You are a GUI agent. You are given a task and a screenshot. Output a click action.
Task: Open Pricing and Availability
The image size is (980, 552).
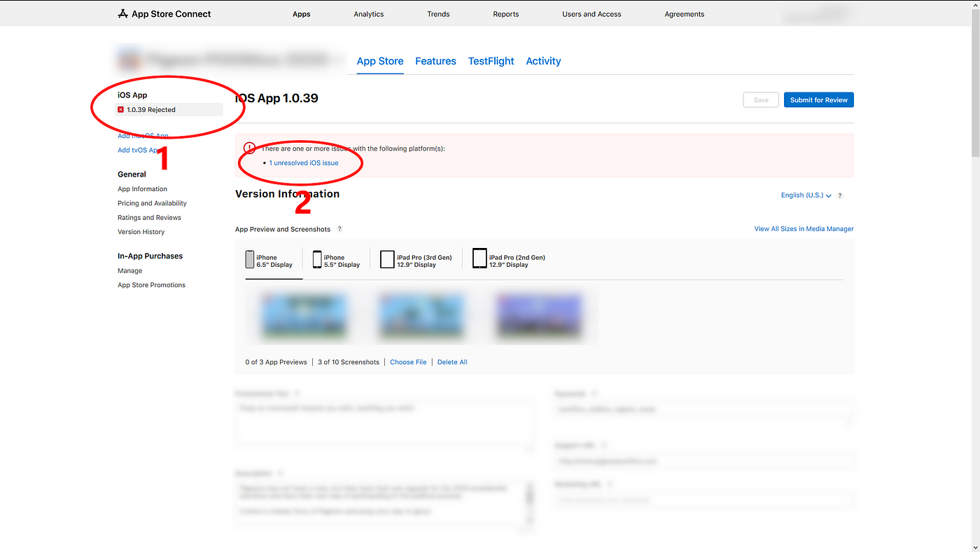[x=152, y=203]
